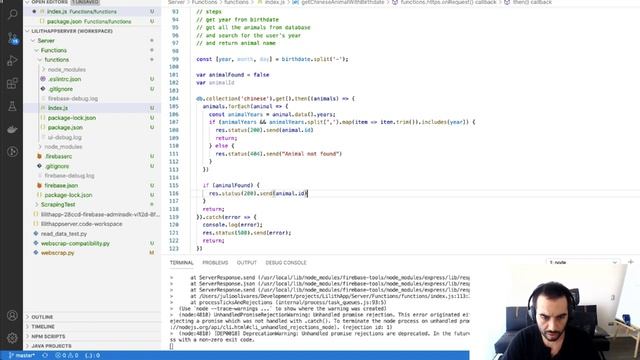Open the Extensions view
Image resolution: width=640 pixels, height=360 pixels.
coord(12,84)
